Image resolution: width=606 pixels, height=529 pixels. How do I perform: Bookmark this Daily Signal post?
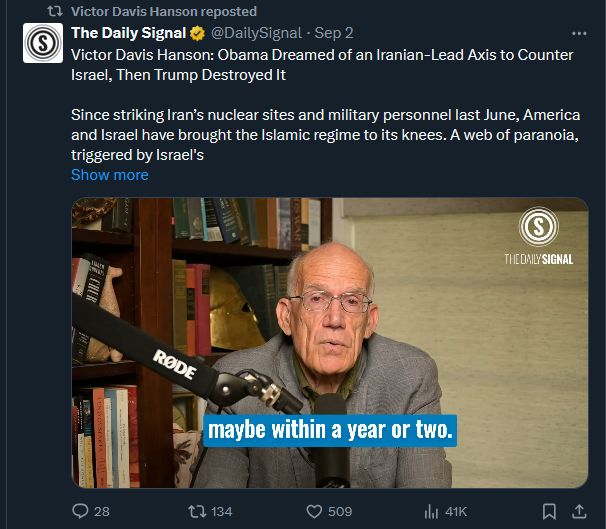[x=548, y=511]
